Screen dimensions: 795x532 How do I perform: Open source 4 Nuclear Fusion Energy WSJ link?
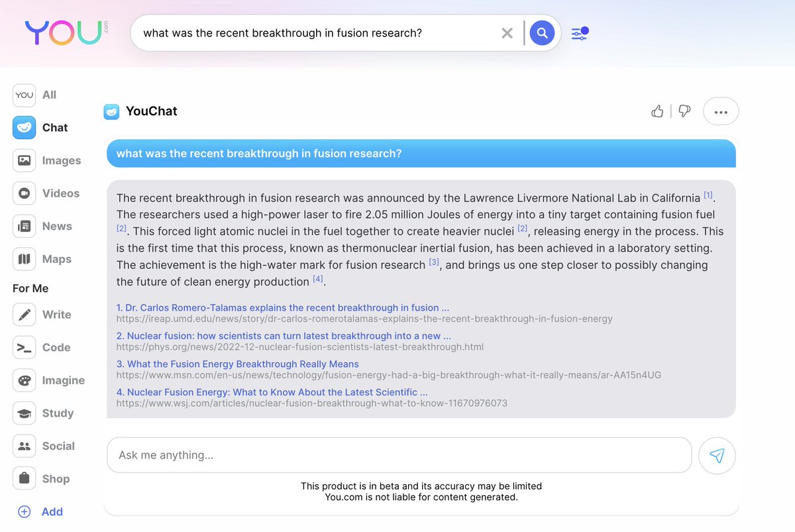272,392
